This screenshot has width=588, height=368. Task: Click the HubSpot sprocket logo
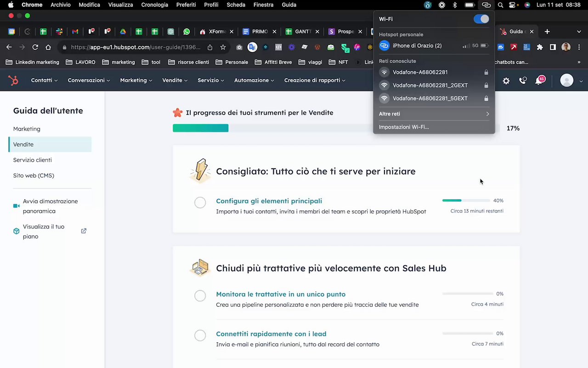coord(13,80)
